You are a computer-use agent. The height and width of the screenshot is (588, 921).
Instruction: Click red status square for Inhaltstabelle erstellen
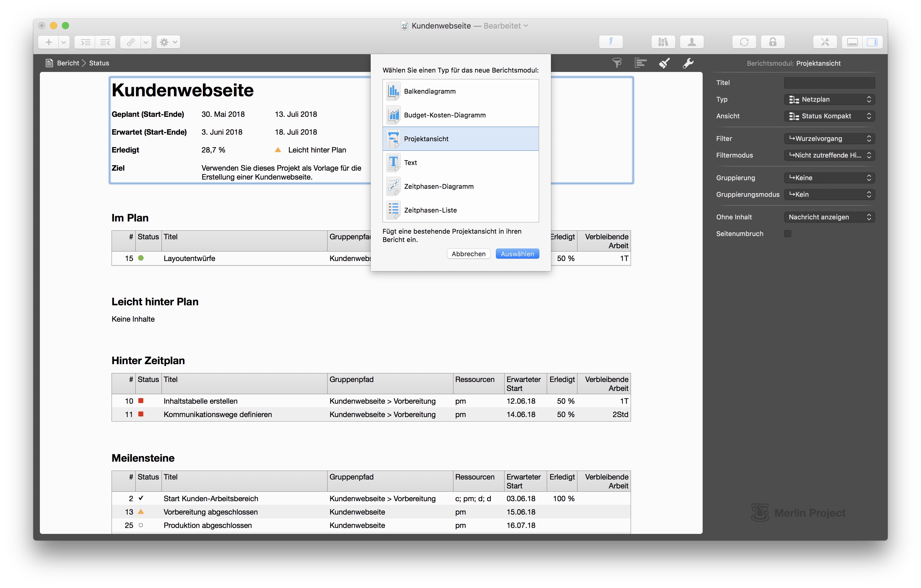click(x=141, y=401)
